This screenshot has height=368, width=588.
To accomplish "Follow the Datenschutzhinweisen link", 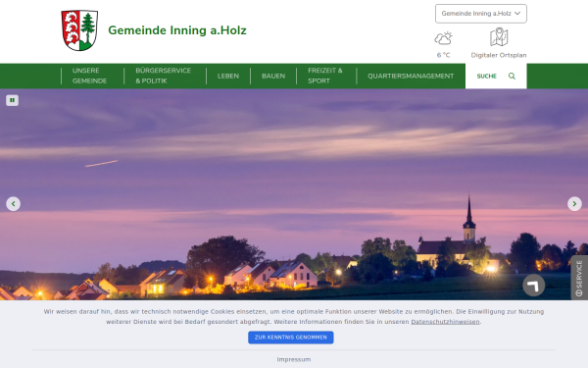I will click(x=445, y=322).
